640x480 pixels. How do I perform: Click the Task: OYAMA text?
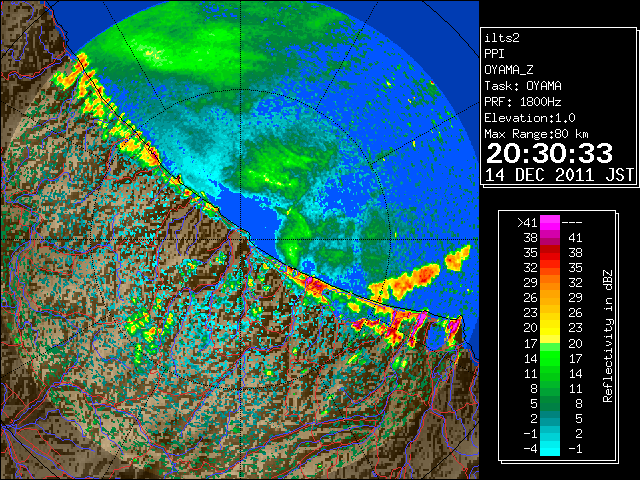[x=523, y=86]
